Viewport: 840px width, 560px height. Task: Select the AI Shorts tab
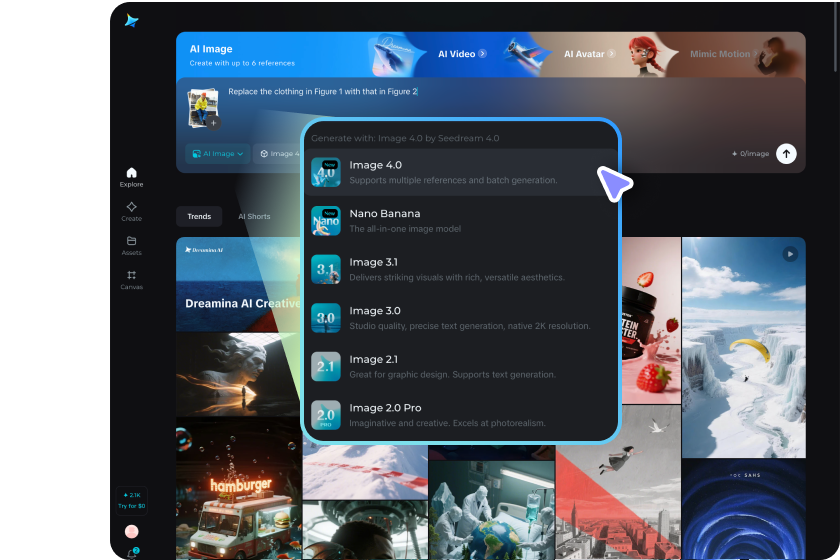tap(254, 216)
